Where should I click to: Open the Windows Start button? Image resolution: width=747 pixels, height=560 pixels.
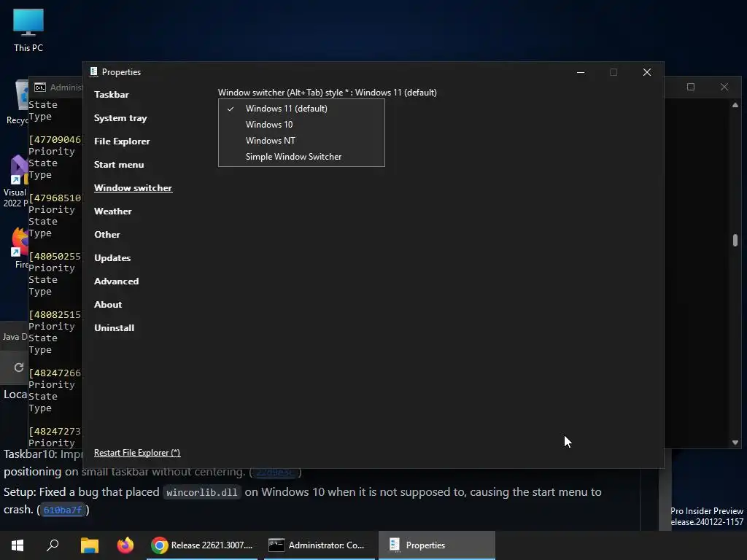click(x=18, y=545)
